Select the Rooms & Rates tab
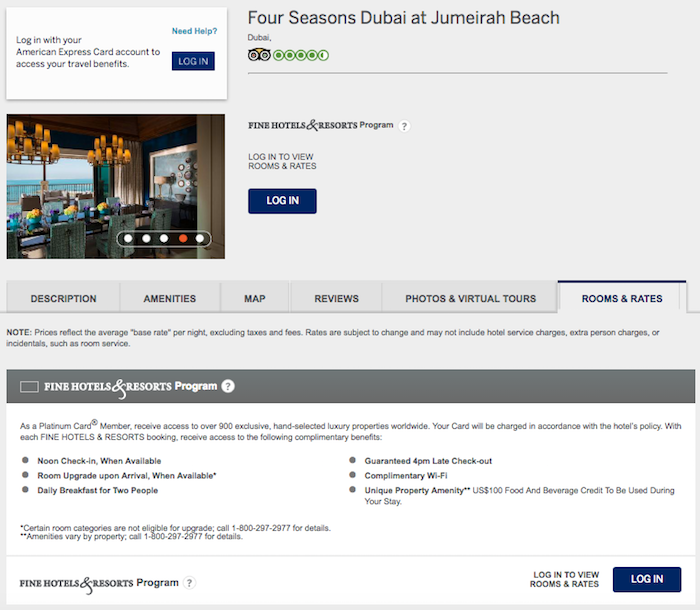 (622, 298)
